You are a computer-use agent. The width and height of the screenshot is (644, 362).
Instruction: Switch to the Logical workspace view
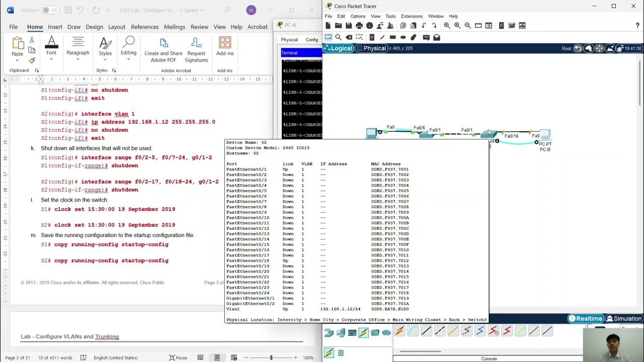pyautogui.click(x=338, y=48)
